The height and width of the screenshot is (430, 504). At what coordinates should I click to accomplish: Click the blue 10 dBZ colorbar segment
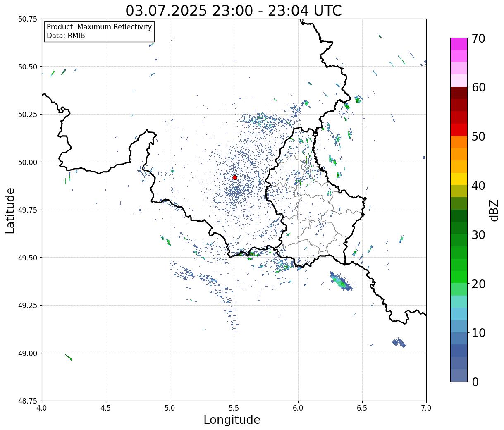459,339
